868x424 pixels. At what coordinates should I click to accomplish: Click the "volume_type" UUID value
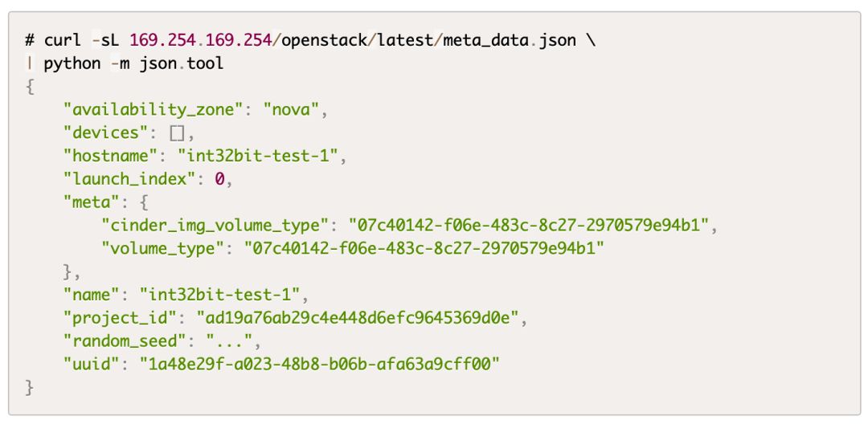click(424, 249)
